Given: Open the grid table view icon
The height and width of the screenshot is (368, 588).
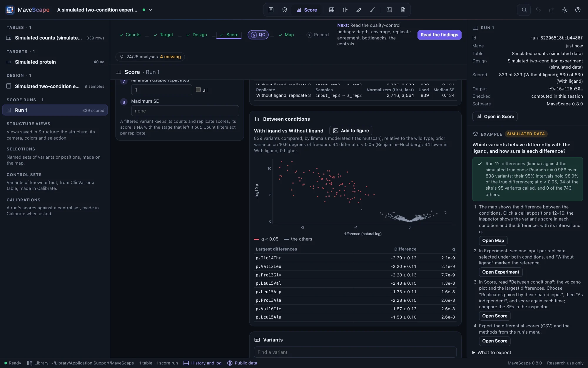Looking at the screenshot, I should click(x=332, y=10).
